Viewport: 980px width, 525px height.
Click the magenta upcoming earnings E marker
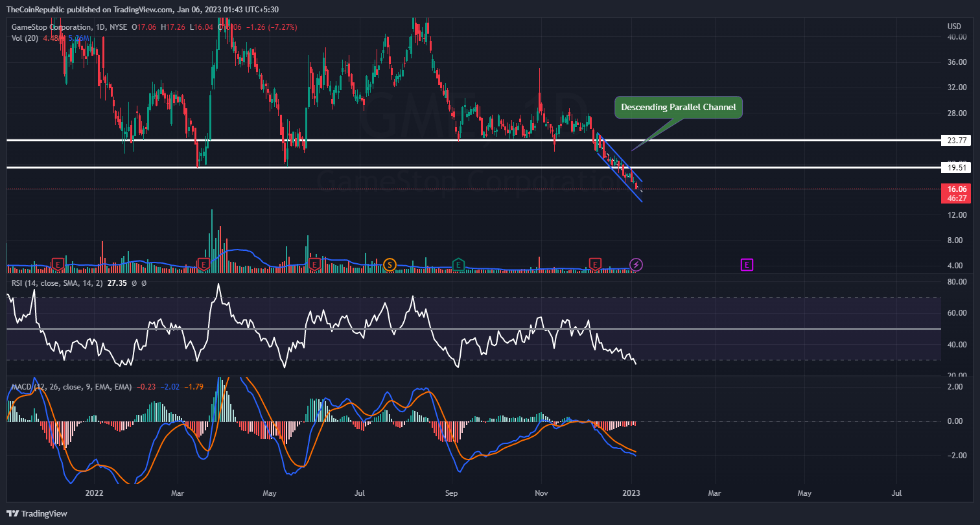(747, 264)
